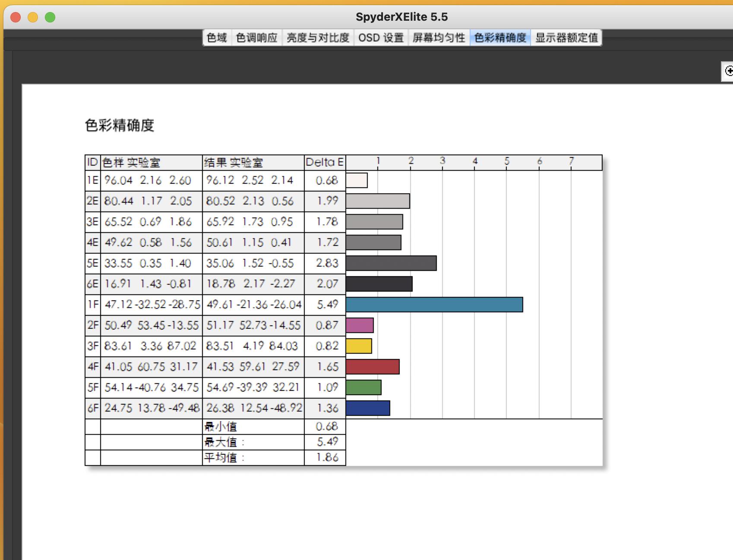Click the yellow swatch for row 3F

point(358,346)
